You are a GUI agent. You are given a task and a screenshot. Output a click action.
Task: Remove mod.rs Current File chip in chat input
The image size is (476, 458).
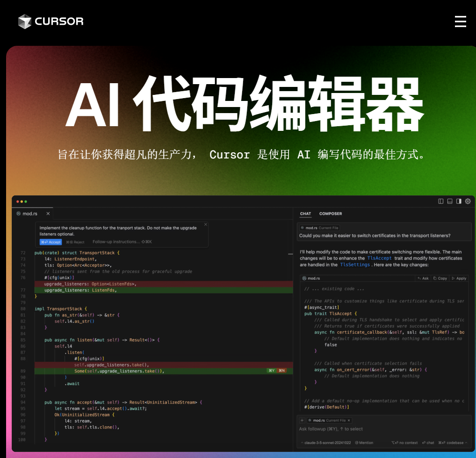(x=349, y=420)
